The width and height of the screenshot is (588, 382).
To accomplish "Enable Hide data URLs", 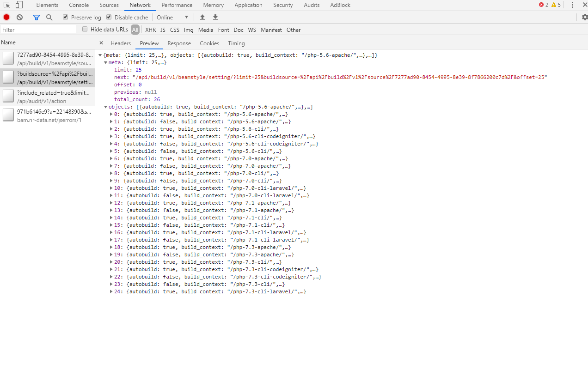I will [85, 29].
